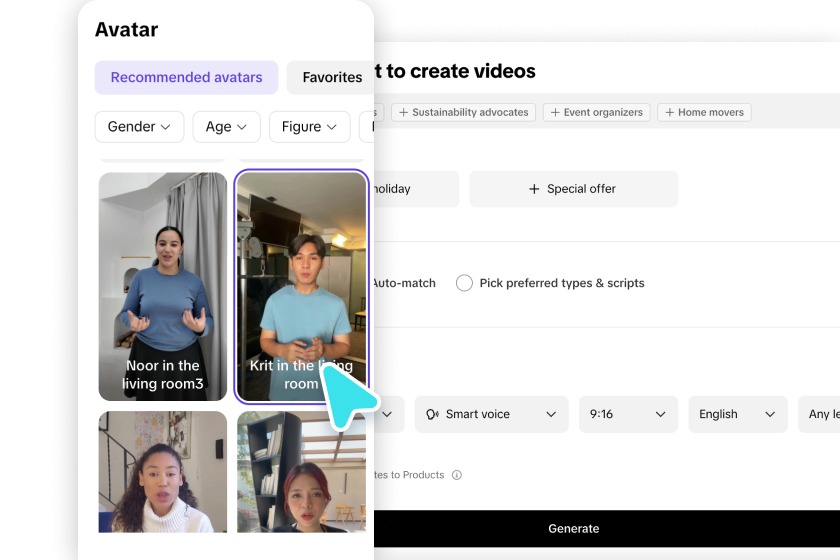This screenshot has height=560, width=840.
Task: Click the info icon beside Products label
Action: coord(457,475)
